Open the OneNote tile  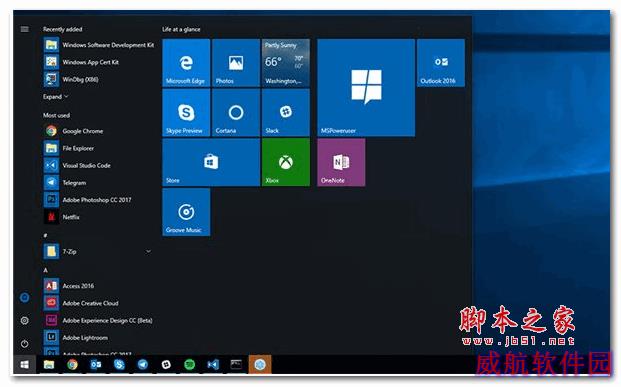click(341, 162)
